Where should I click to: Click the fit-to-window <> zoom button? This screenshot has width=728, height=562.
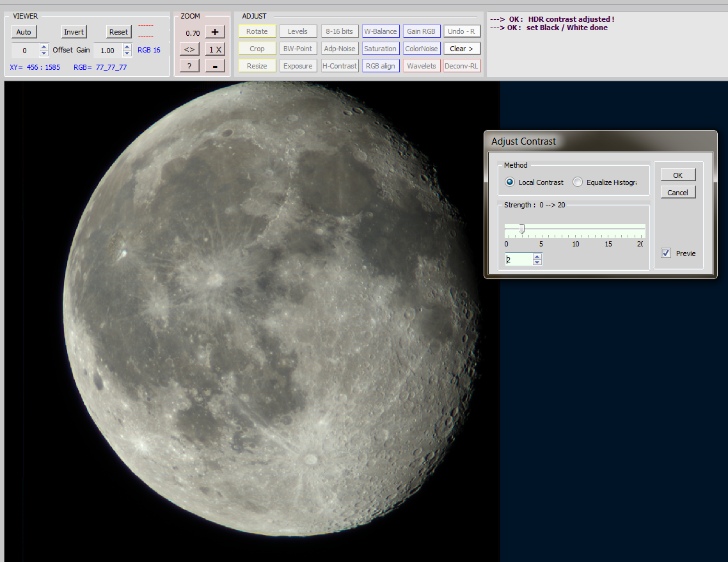coord(189,49)
